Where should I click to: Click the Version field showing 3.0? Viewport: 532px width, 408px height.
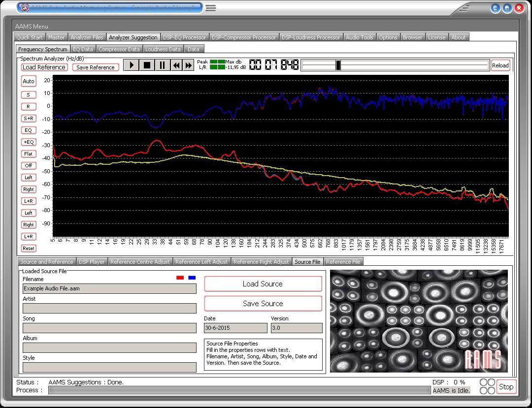pyautogui.click(x=297, y=328)
